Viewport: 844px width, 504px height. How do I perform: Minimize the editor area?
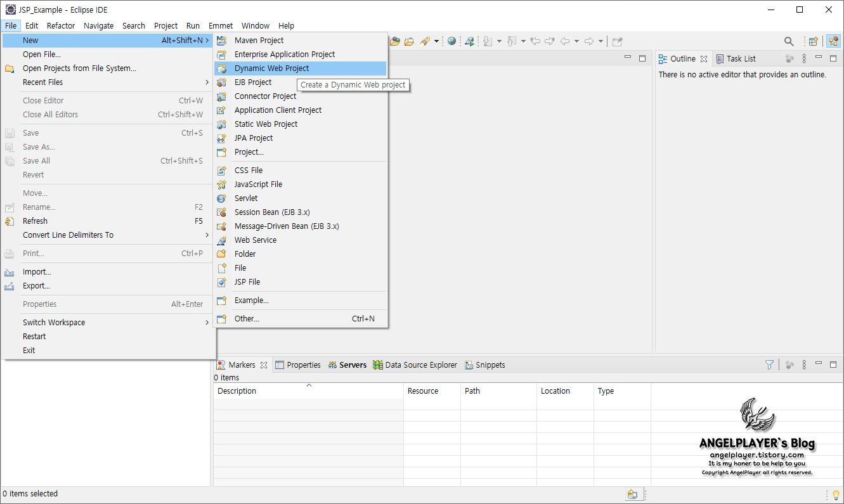click(x=628, y=58)
